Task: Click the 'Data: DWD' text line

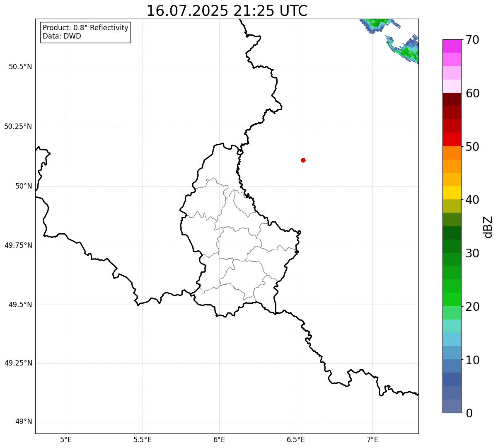Action: coord(62,36)
